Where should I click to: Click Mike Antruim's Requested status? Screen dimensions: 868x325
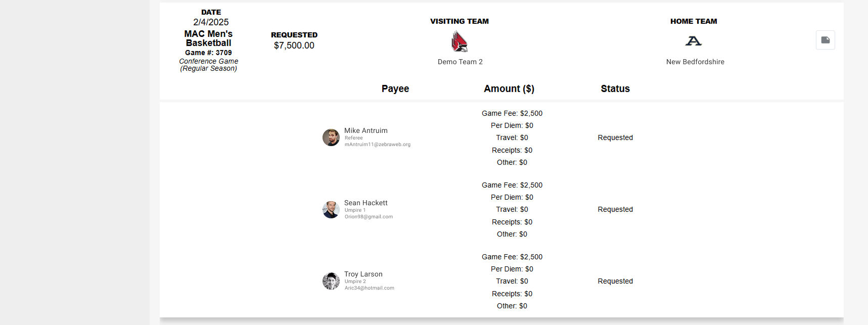coord(615,137)
